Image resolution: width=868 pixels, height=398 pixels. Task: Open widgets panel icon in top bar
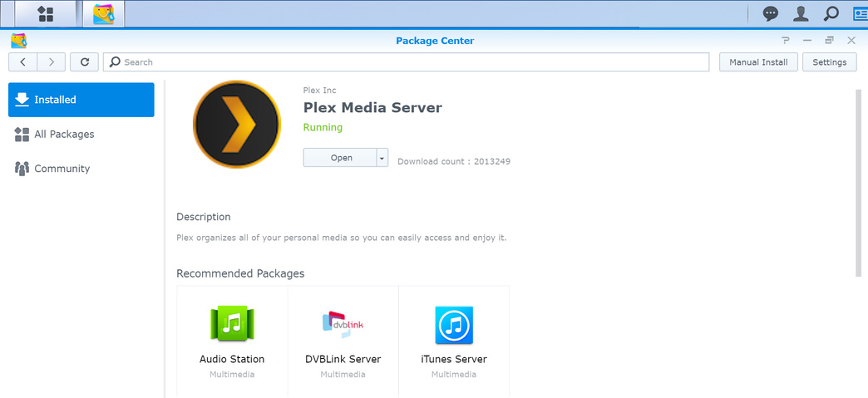pos(861,14)
